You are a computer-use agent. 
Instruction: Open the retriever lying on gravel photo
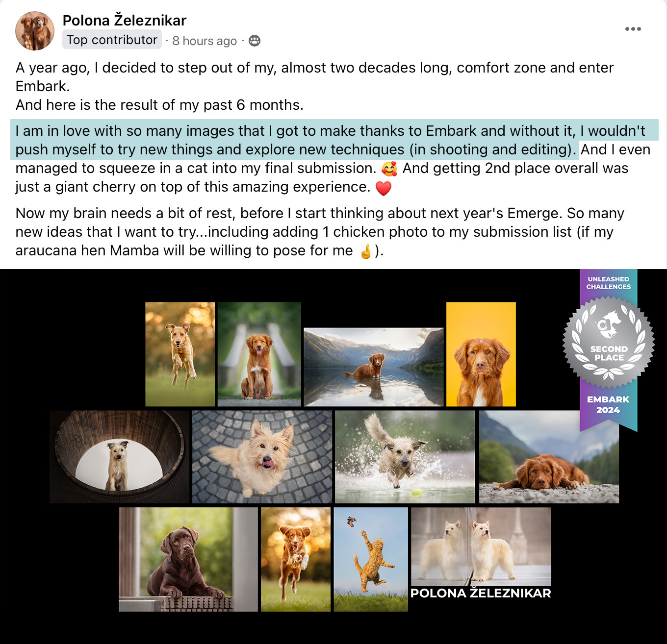[549, 457]
